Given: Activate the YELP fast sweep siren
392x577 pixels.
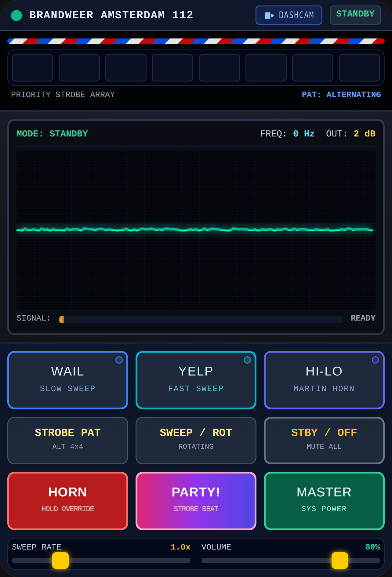Looking at the screenshot, I should click(x=196, y=380).
